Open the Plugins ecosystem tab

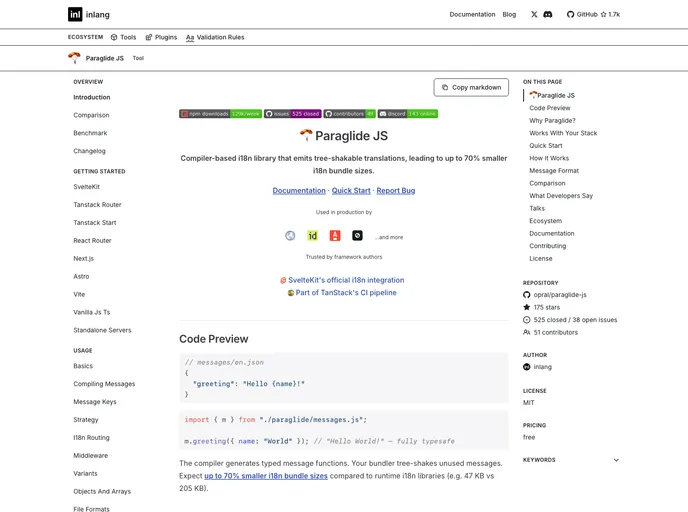click(x=161, y=37)
